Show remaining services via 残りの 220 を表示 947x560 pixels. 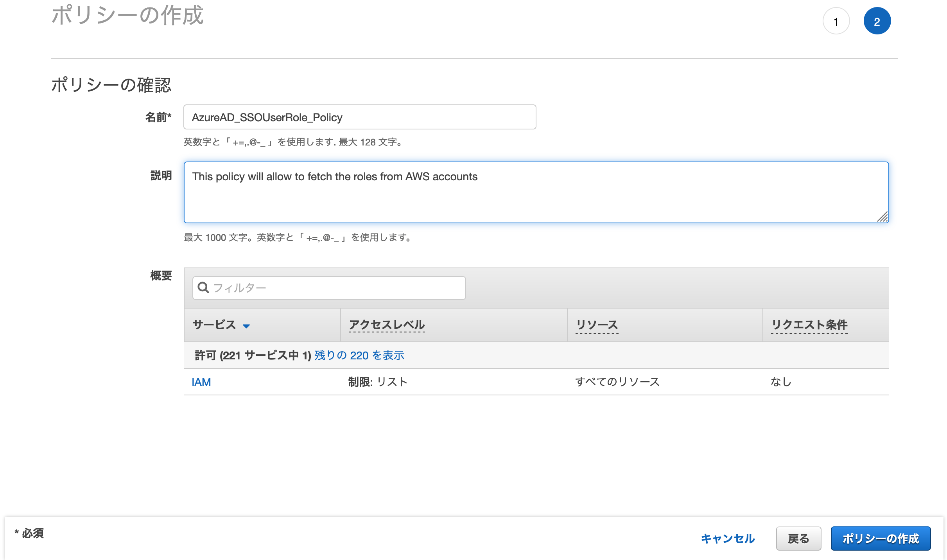click(359, 355)
